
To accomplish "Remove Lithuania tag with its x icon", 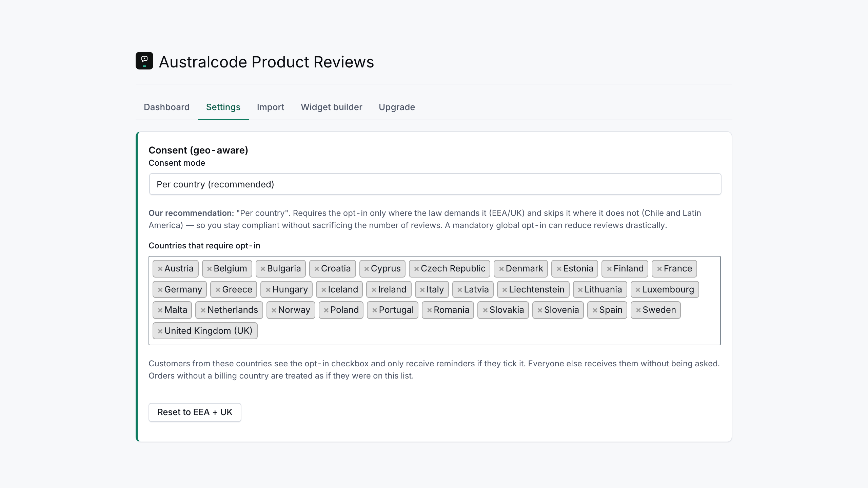I will pyautogui.click(x=580, y=290).
